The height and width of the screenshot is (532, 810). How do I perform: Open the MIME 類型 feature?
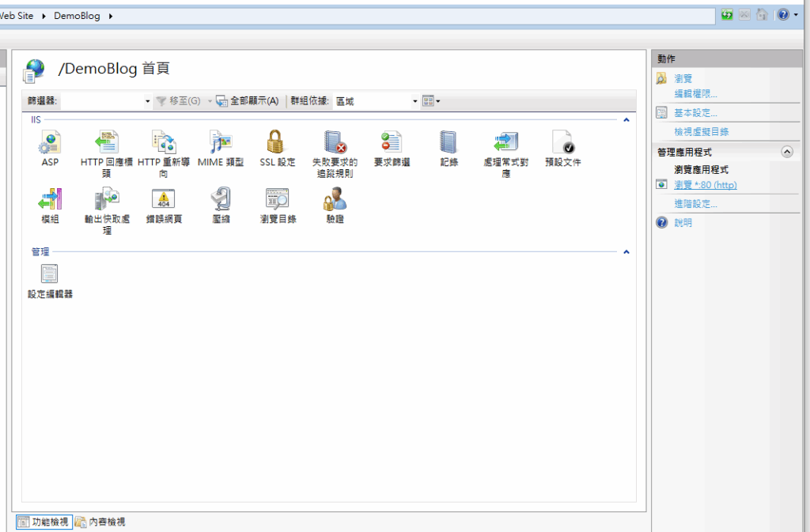(221, 143)
